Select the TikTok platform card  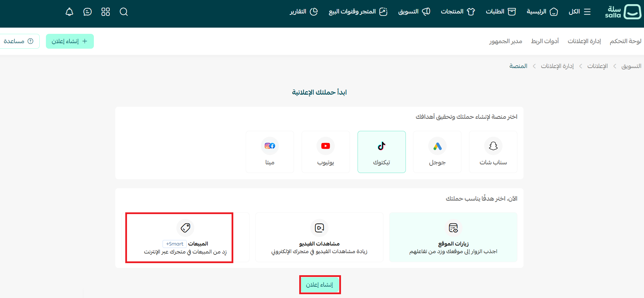pos(381,152)
